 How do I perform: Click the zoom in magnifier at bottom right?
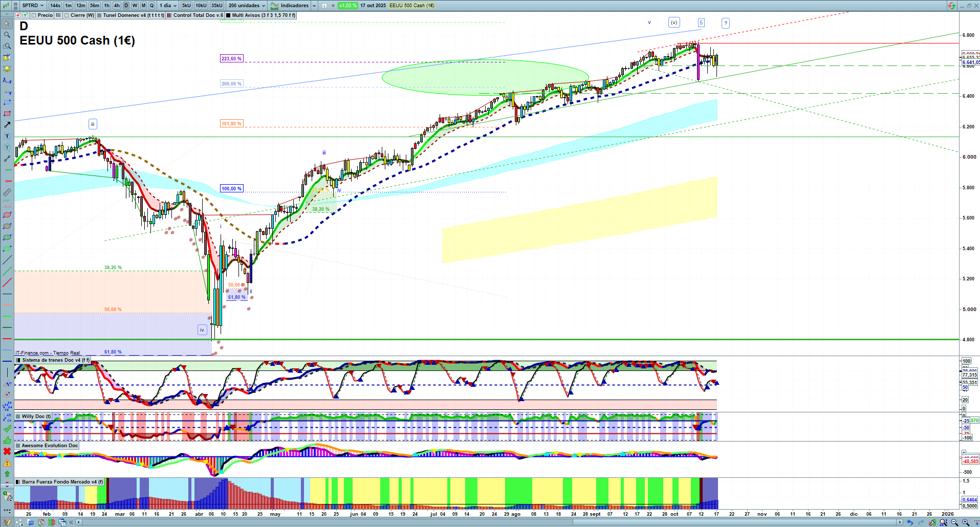pos(966,522)
